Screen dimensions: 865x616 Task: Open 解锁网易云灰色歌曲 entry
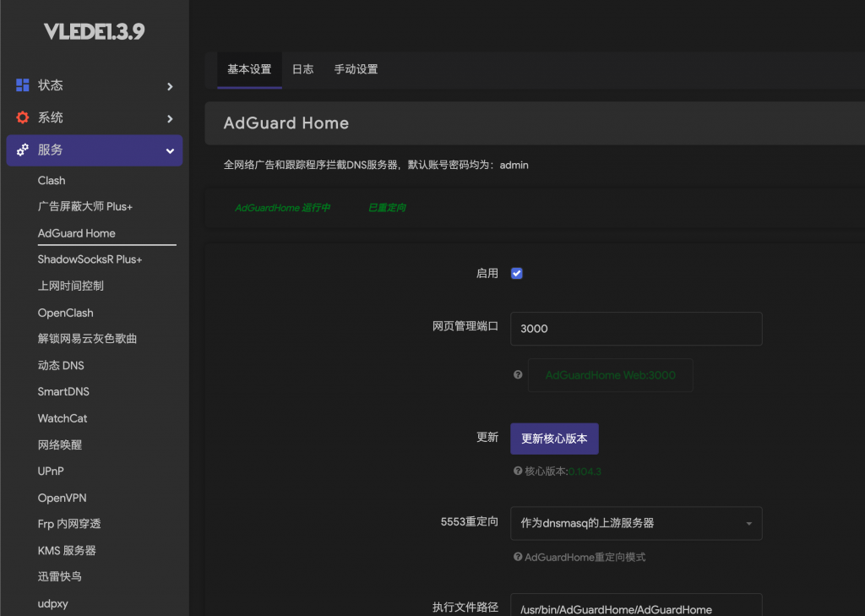[x=87, y=338]
